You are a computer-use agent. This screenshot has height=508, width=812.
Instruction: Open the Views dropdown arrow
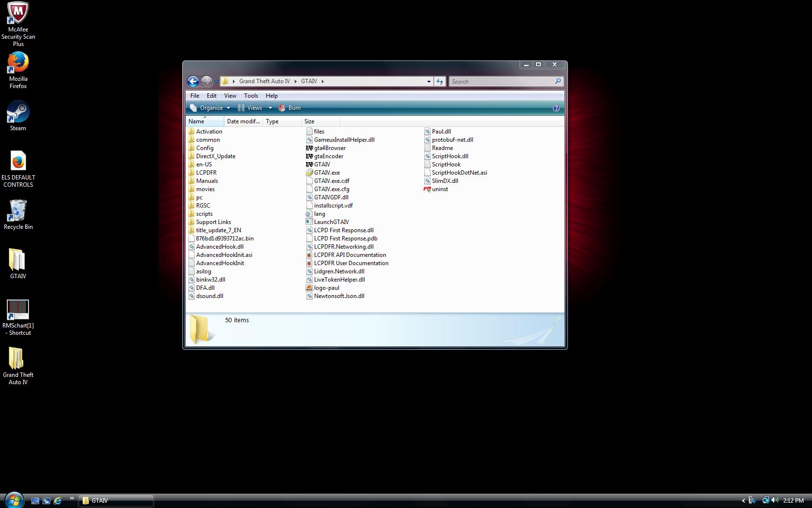(x=270, y=108)
